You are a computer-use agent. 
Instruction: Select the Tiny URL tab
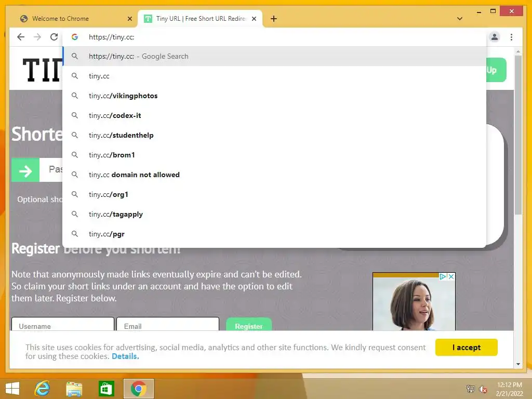[200, 19]
